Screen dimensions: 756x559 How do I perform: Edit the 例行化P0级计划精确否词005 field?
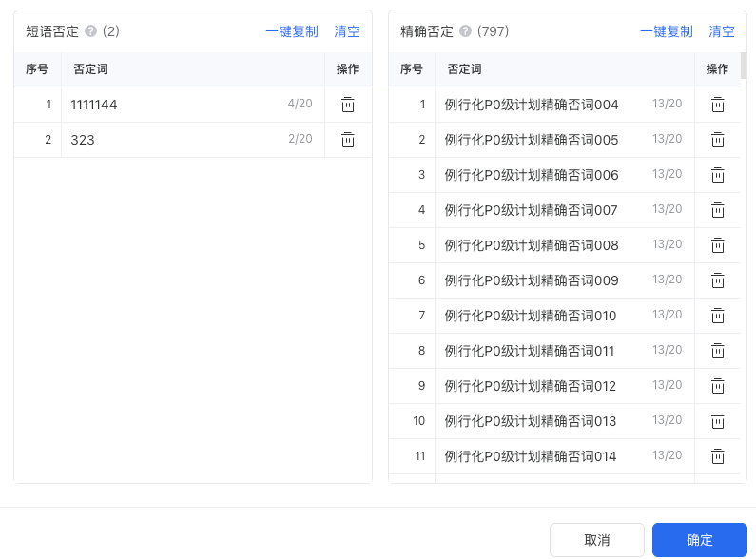coord(542,140)
